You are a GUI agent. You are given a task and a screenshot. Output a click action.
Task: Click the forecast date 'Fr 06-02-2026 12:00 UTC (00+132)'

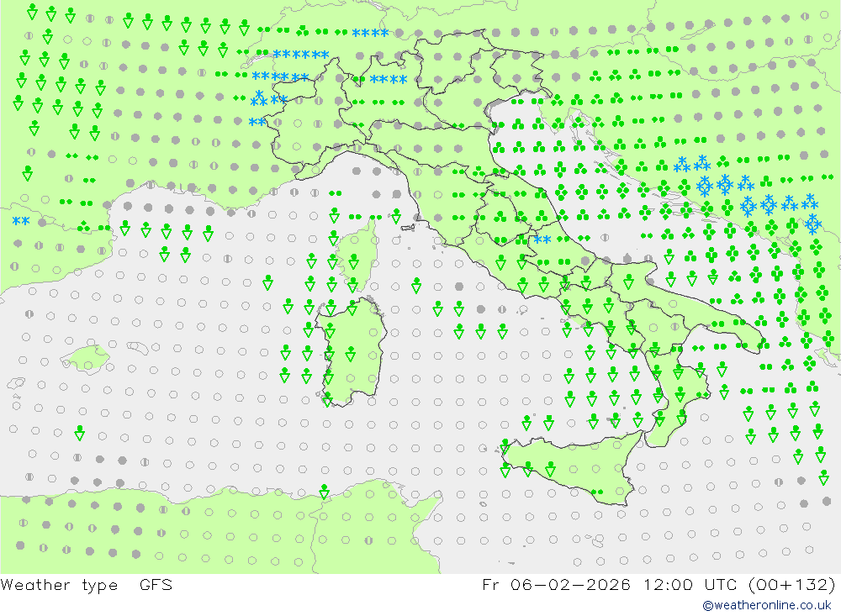tap(659, 584)
